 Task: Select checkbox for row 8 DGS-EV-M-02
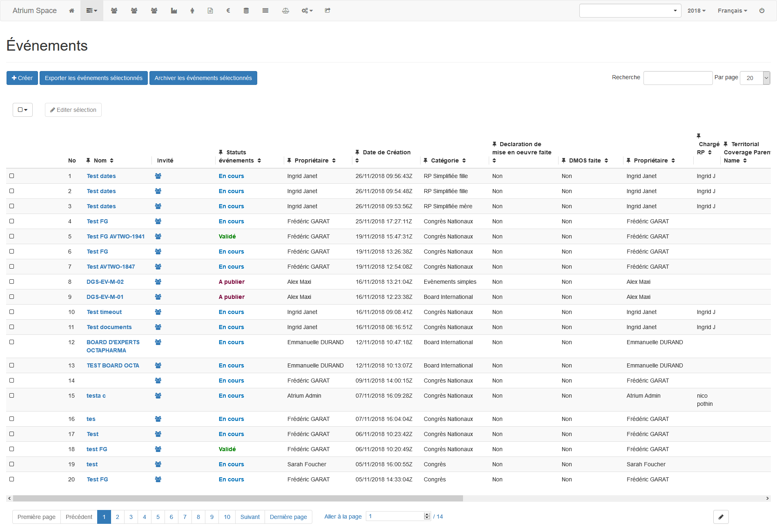pyautogui.click(x=12, y=282)
